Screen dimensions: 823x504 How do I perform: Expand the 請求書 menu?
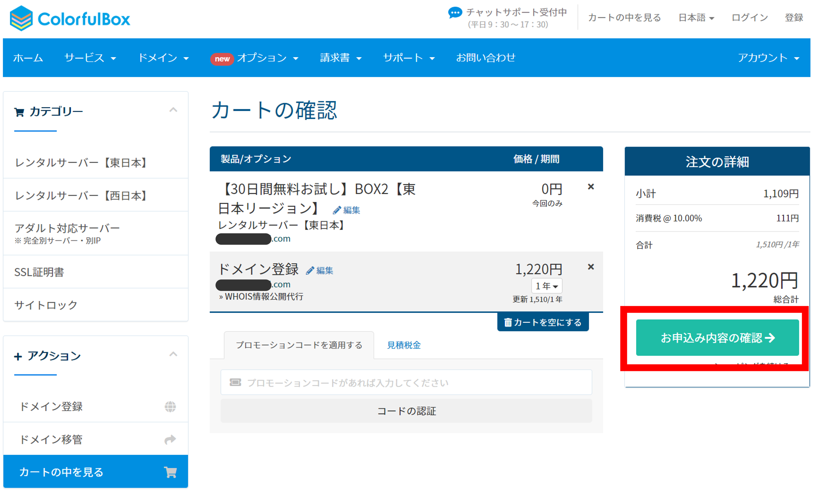[x=341, y=58]
